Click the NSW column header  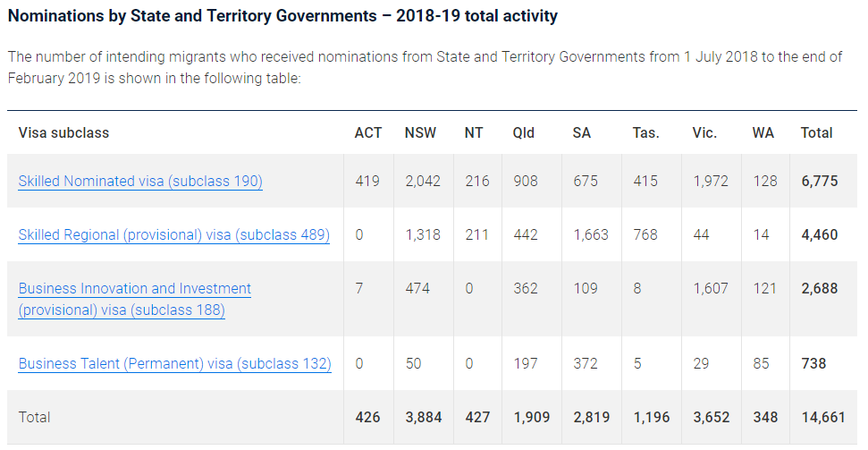point(420,133)
